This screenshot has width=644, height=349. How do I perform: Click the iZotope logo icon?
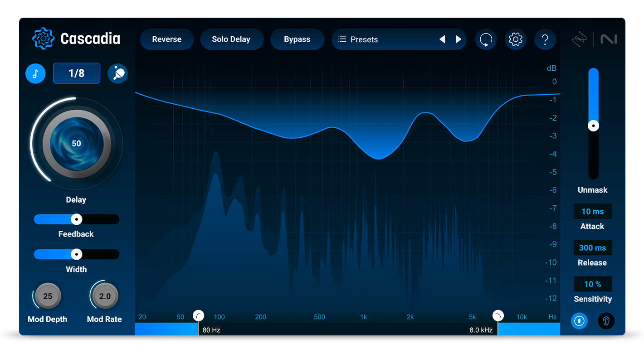(x=579, y=40)
